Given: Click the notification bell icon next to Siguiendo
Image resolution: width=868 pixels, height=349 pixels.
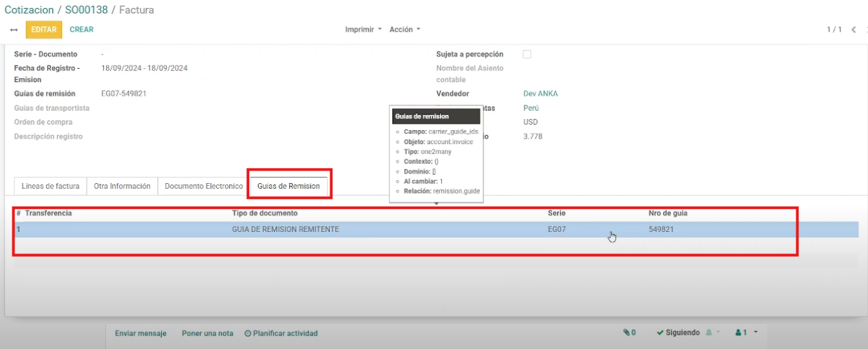Looking at the screenshot, I should point(708,332).
